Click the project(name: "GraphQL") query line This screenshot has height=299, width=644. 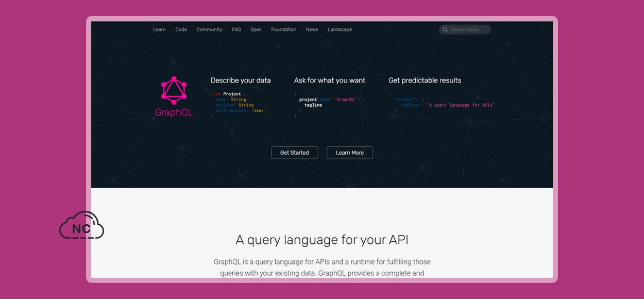(332, 99)
